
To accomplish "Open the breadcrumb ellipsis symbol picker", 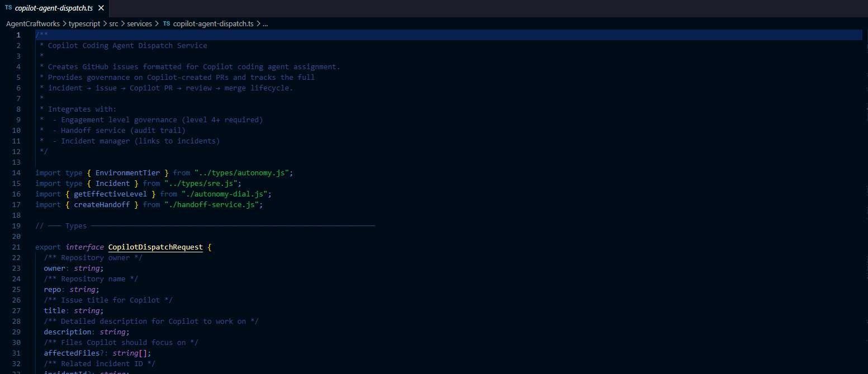I will coord(265,24).
